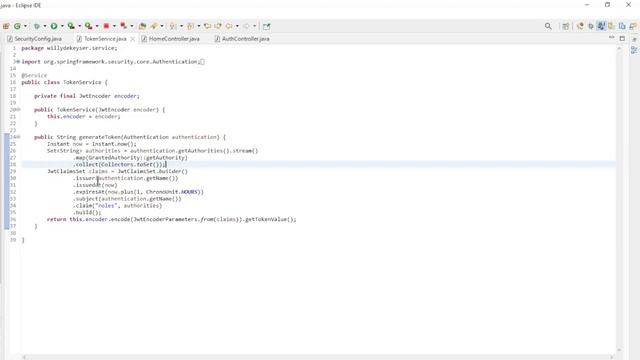The width and height of the screenshot is (640, 360).
Task: Click the 'return this.encoder.encode' line
Action: point(171,220)
